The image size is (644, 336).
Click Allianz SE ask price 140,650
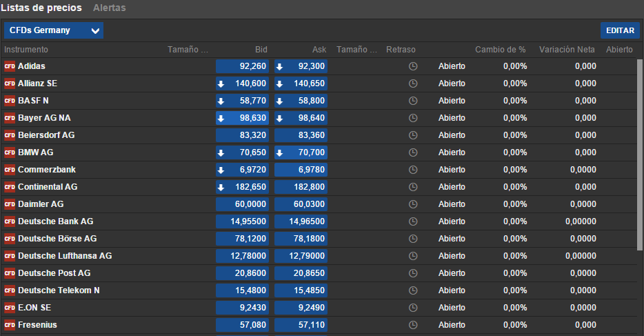[301, 83]
